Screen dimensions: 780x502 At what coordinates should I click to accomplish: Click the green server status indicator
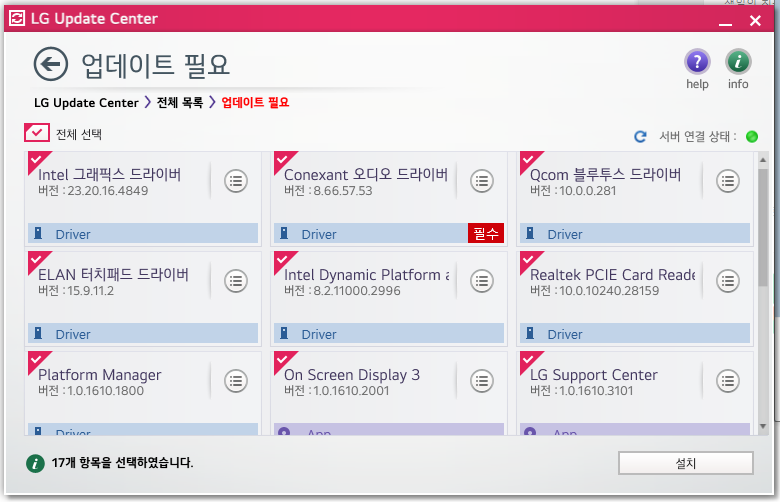click(752, 136)
